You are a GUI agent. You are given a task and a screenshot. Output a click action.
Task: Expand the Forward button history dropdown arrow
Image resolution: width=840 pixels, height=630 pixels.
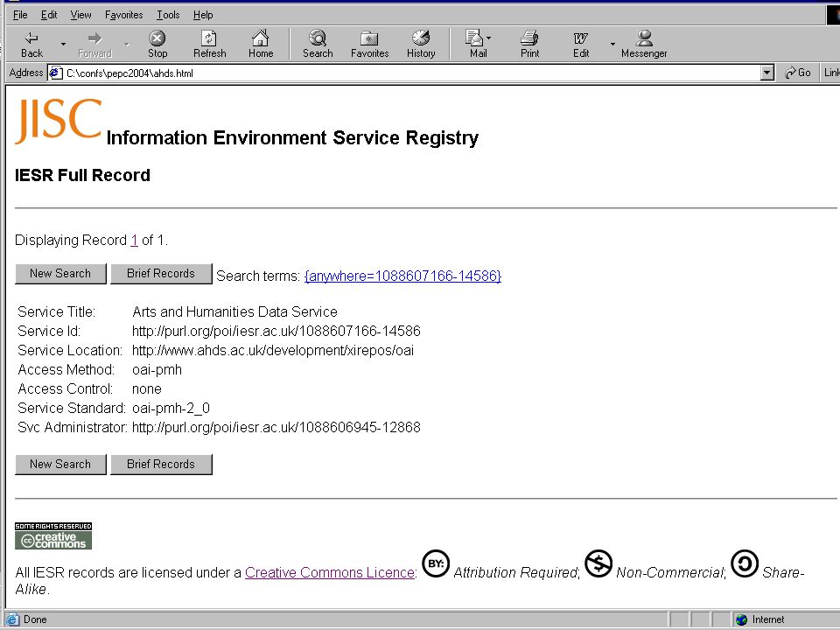coord(126,45)
